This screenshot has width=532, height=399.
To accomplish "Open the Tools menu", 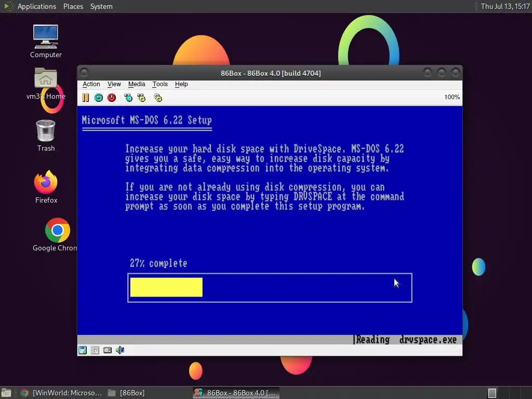I will 160,84.
